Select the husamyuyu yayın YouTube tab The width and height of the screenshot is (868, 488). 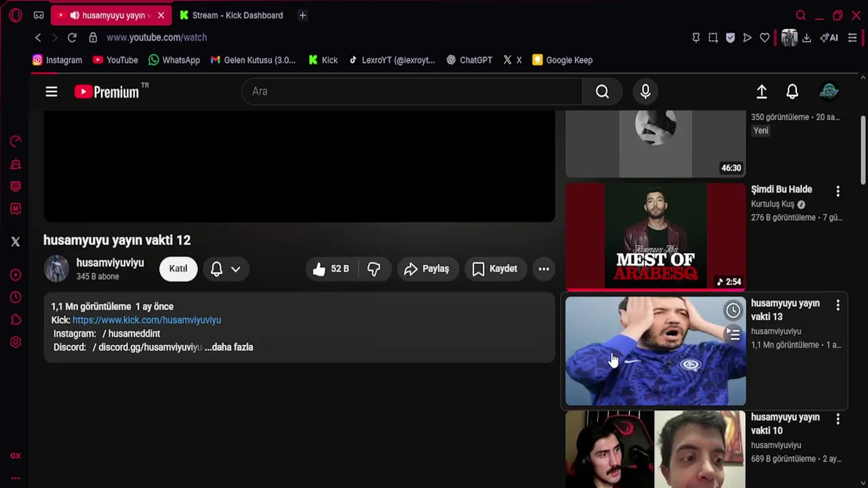pos(111,15)
